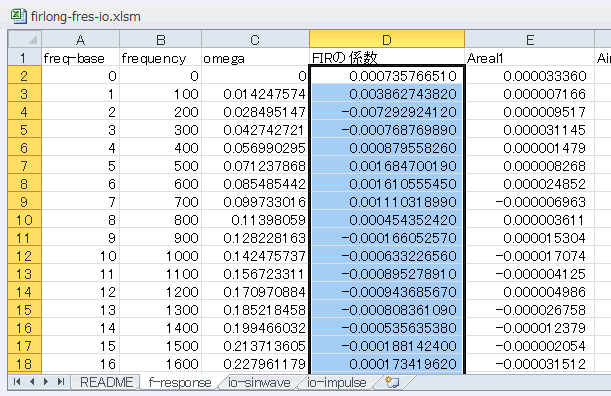
Task: Select cell containing 0.001684700190
Action: [387, 166]
